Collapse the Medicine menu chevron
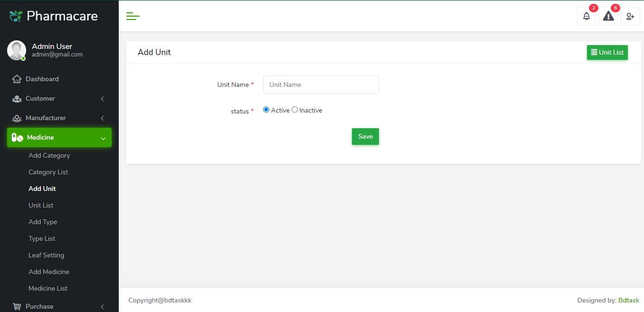 click(x=103, y=138)
